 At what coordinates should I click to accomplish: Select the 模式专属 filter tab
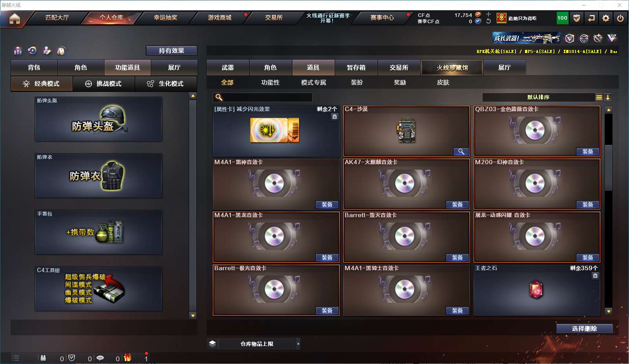(x=313, y=82)
